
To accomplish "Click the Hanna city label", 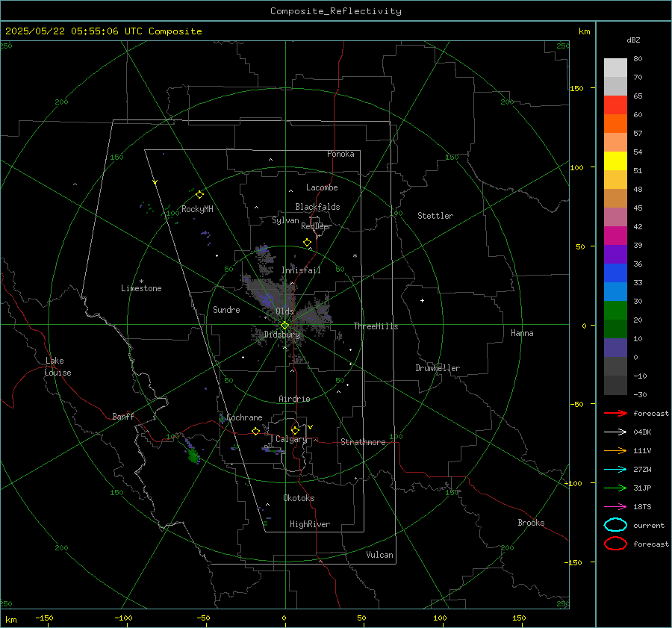I will 522,333.
